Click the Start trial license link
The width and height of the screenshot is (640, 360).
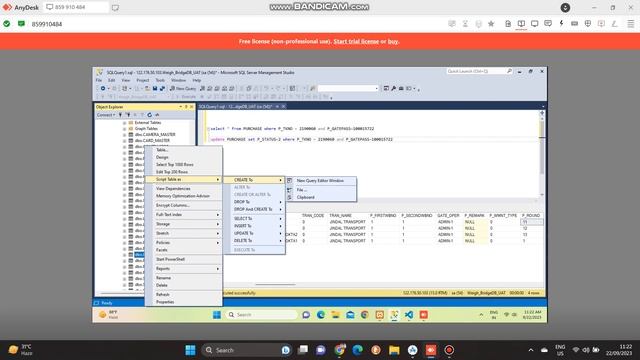[x=356, y=42]
